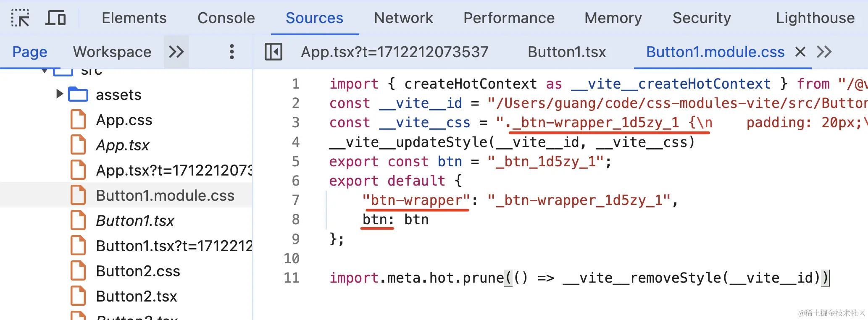Open the Performance panel tab
Image resolution: width=868 pixels, height=320 pixels.
(x=509, y=18)
